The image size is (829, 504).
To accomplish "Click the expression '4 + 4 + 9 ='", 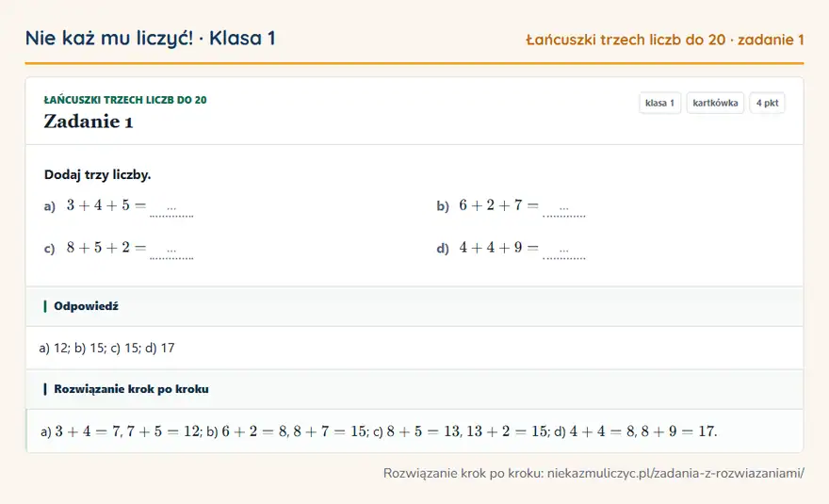I will tap(498, 247).
